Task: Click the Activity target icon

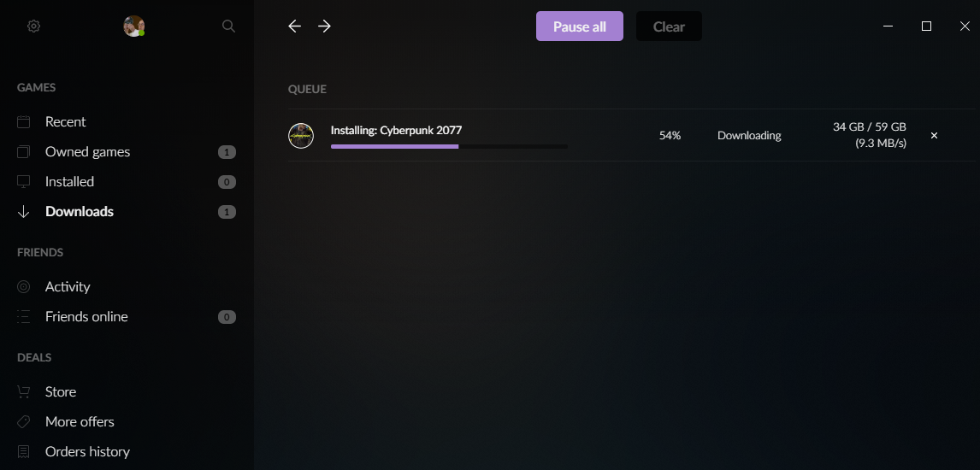Action: 24,287
